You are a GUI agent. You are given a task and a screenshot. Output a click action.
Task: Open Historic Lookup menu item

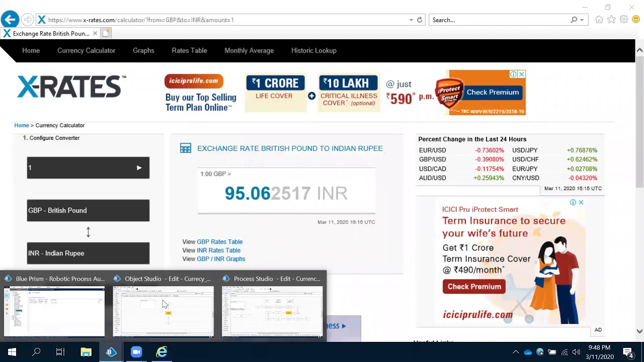(314, 50)
